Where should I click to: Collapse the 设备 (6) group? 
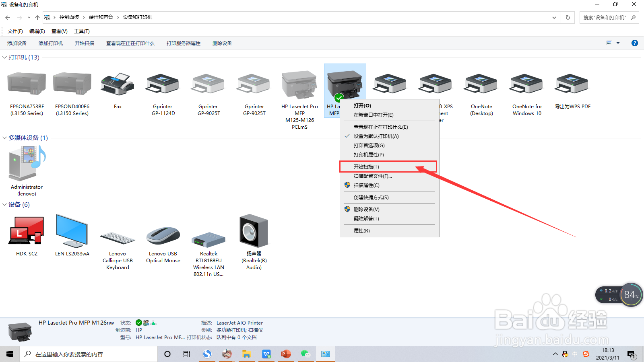(x=4, y=205)
